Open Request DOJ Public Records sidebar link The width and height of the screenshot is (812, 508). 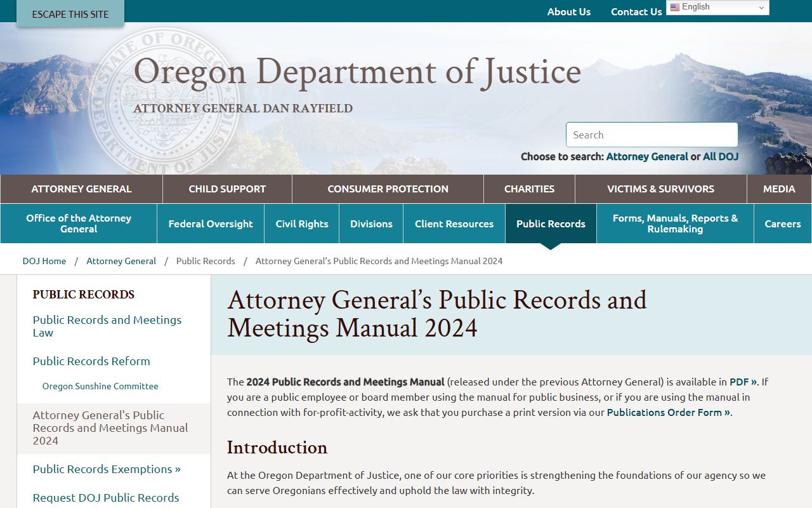pos(106,498)
